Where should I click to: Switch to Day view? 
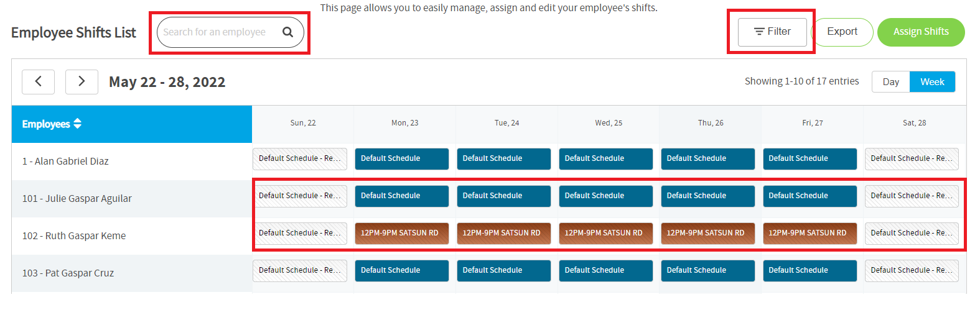891,82
